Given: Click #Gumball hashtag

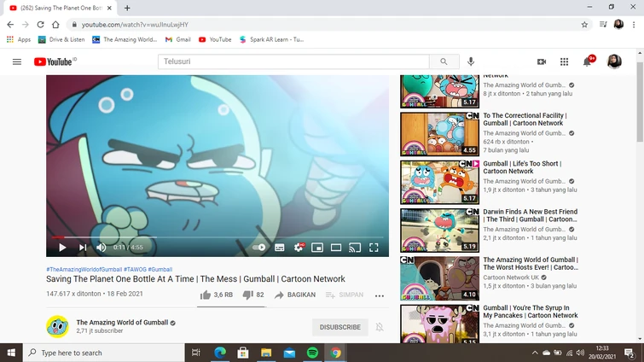Looking at the screenshot, I should click(x=160, y=270).
